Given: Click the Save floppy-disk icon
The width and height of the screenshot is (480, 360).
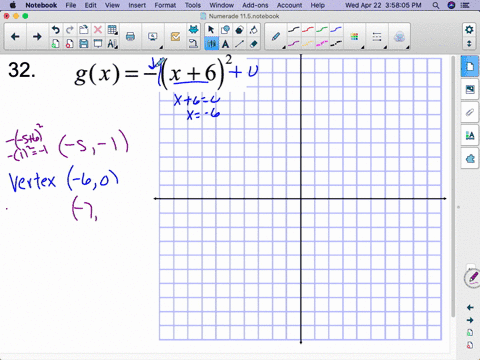Looking at the screenshot, I should (84, 44).
